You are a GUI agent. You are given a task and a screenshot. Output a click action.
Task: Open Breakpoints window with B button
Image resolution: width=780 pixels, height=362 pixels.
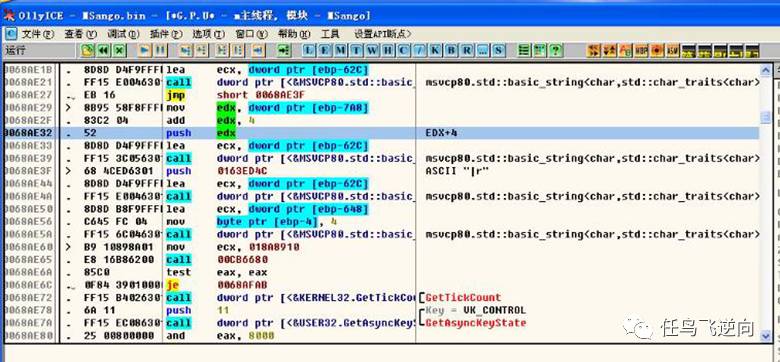coord(451,50)
